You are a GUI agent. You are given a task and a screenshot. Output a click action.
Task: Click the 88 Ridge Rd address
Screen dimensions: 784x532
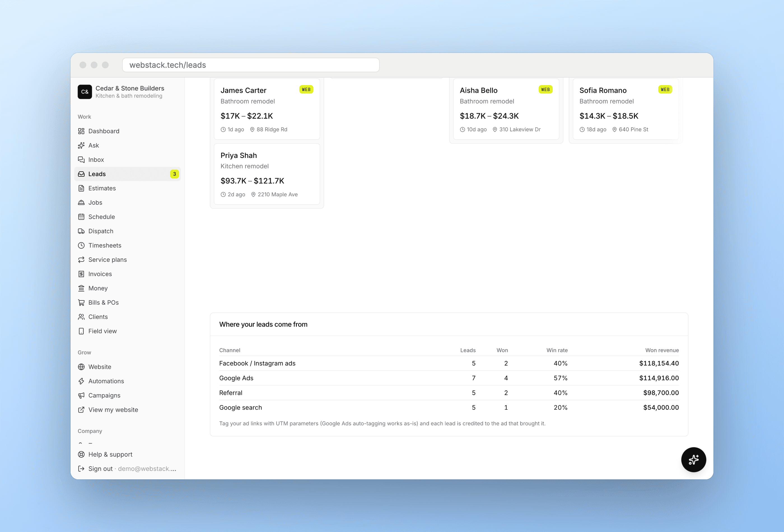click(x=272, y=129)
